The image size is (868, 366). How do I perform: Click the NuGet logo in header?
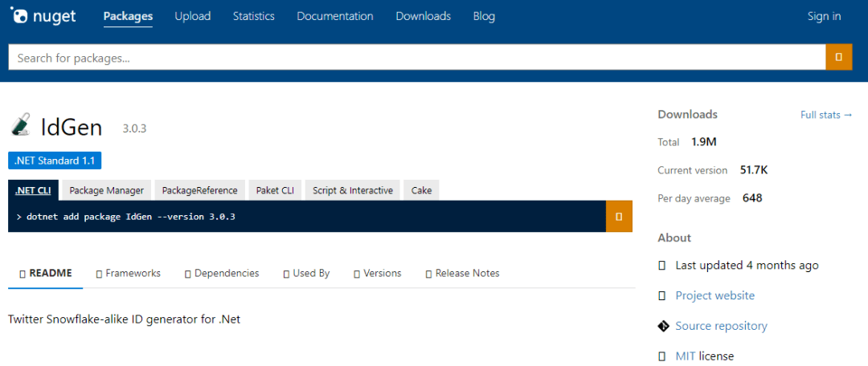pyautogui.click(x=43, y=16)
